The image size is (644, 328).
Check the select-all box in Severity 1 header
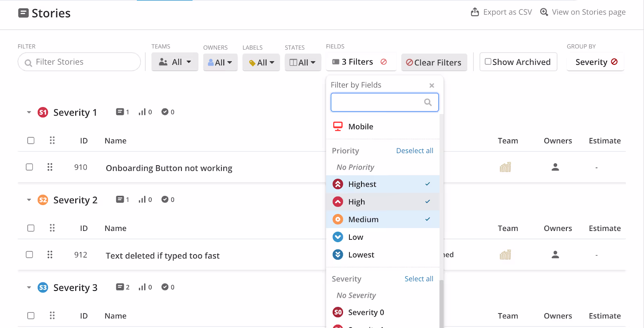tap(31, 141)
